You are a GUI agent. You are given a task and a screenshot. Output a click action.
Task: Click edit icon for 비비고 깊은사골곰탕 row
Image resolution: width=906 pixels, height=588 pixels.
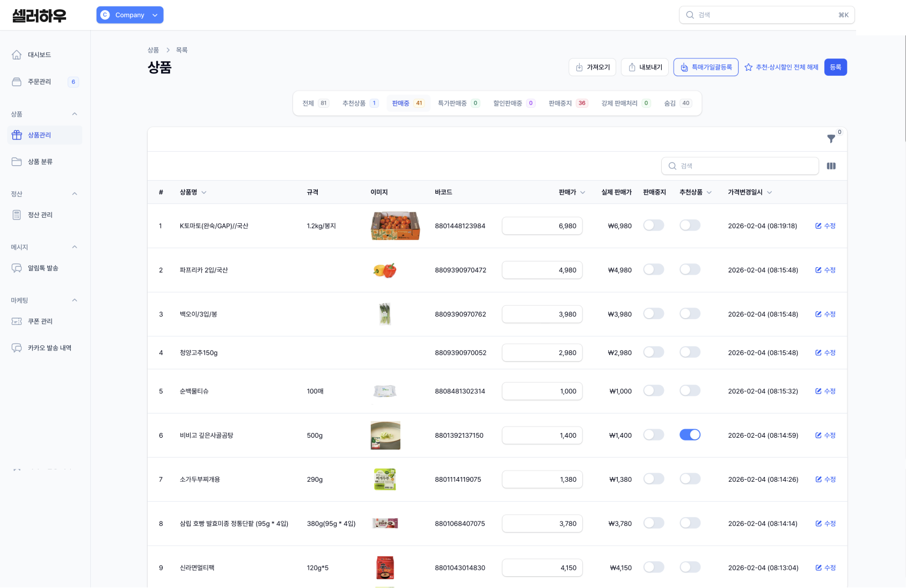coord(819,435)
